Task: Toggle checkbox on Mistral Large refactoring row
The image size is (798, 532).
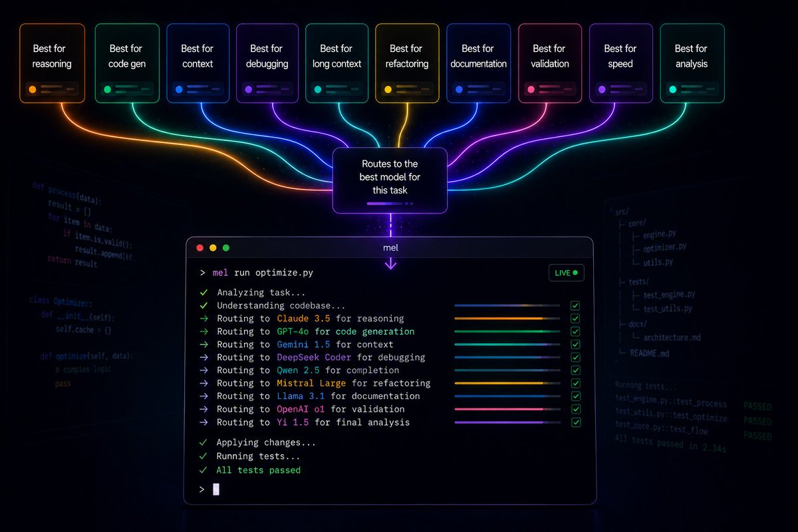Action: 575,383
